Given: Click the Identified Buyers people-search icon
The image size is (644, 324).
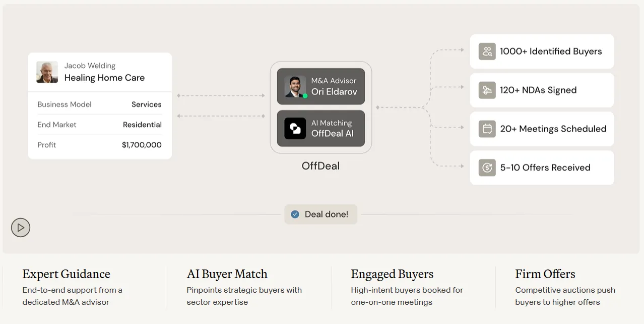Looking at the screenshot, I should point(487,51).
